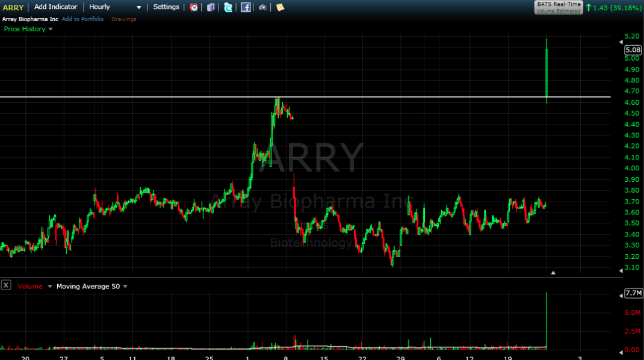Click the ARRY ticker symbol
This screenshot has width=644, height=360.
point(13,7)
